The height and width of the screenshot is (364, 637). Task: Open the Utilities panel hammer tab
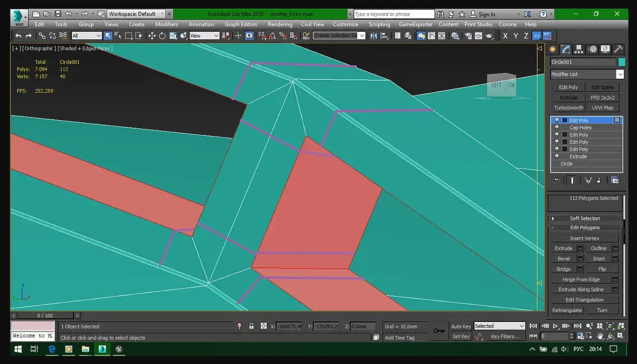click(x=618, y=49)
